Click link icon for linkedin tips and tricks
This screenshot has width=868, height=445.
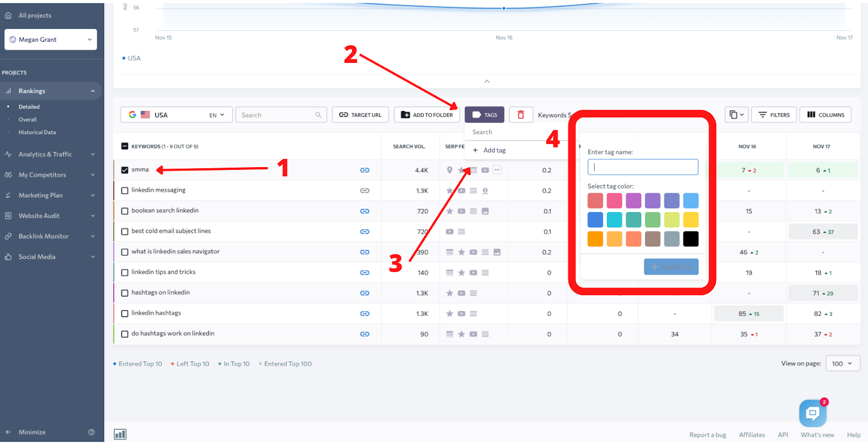pyautogui.click(x=365, y=272)
